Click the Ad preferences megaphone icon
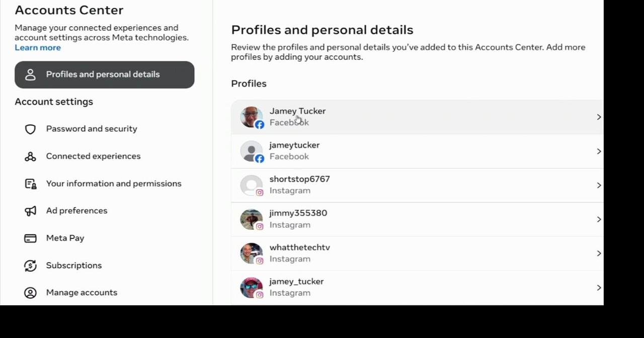Viewport: 644px width, 338px height. pos(30,211)
